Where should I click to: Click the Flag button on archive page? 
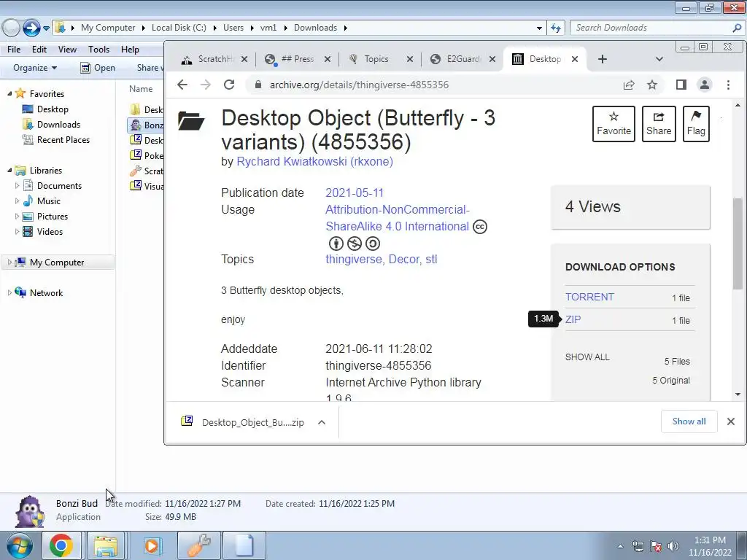696,124
